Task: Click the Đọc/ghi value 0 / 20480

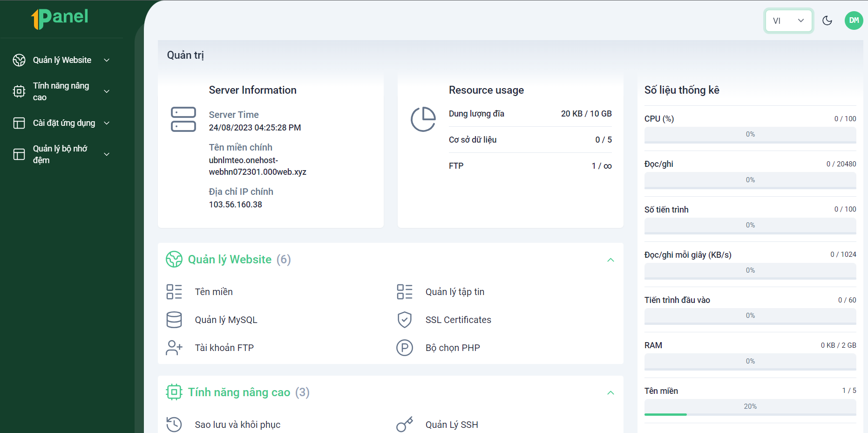Action: pos(841,164)
